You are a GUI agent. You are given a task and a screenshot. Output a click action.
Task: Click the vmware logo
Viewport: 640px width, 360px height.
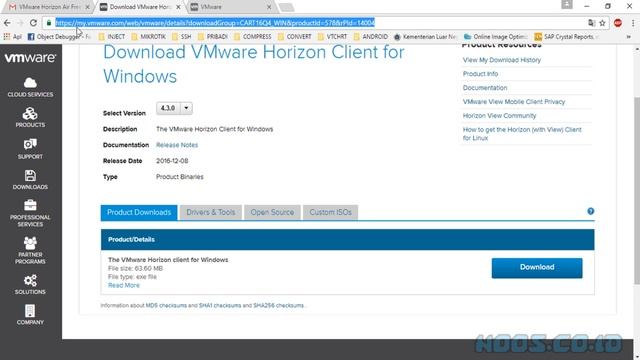click(x=30, y=58)
